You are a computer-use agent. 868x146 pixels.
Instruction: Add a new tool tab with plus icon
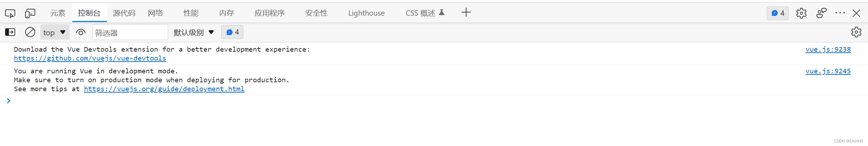[466, 13]
